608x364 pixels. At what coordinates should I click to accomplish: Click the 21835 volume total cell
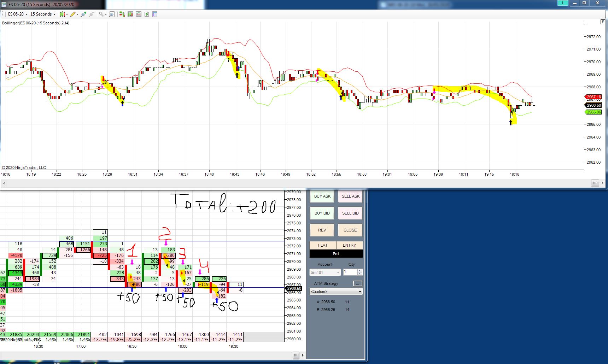pos(16,334)
